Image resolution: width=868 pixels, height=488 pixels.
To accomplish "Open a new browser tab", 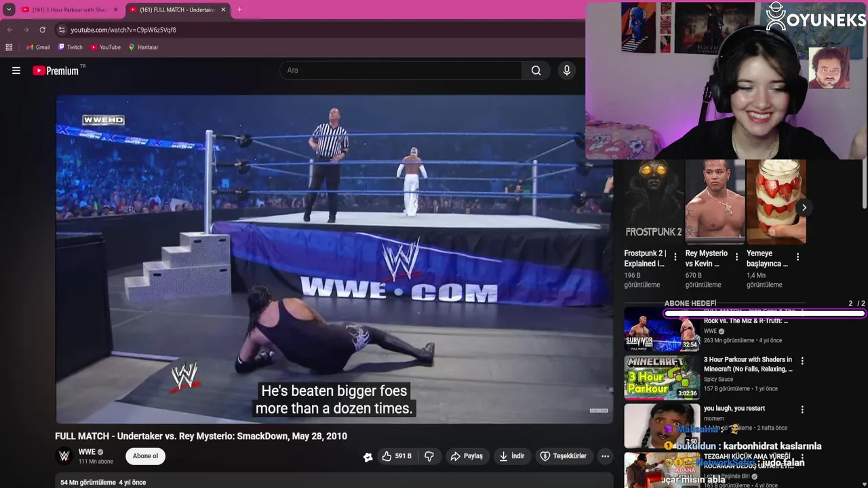I will point(239,9).
